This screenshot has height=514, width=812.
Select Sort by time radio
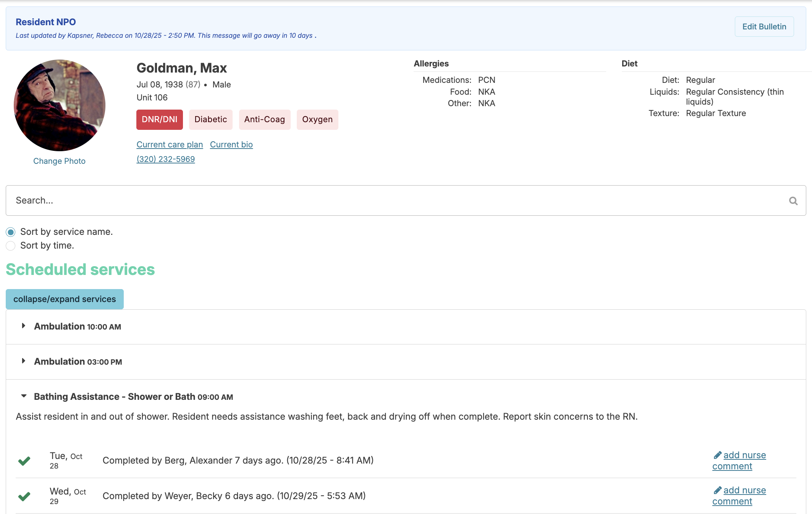[x=11, y=246]
